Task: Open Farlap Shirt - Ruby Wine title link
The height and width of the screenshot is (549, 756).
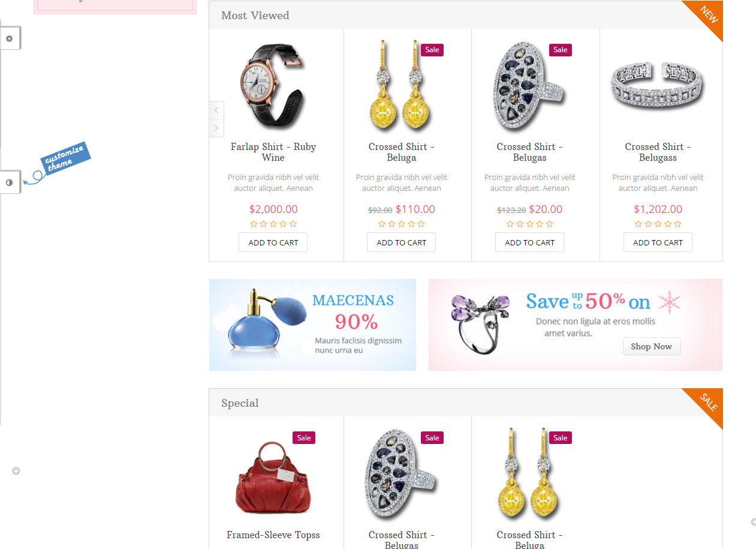Action: click(x=273, y=152)
